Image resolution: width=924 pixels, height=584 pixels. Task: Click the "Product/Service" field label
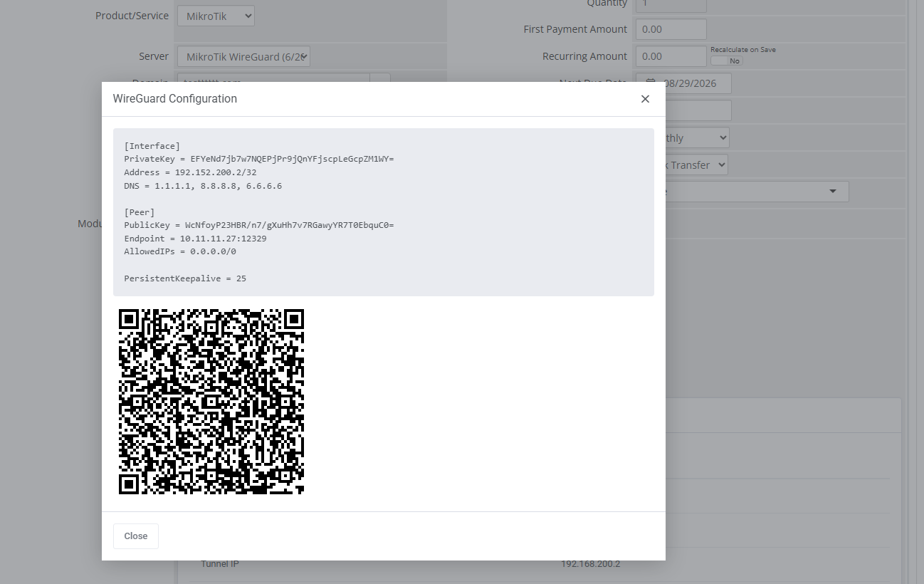[132, 16]
